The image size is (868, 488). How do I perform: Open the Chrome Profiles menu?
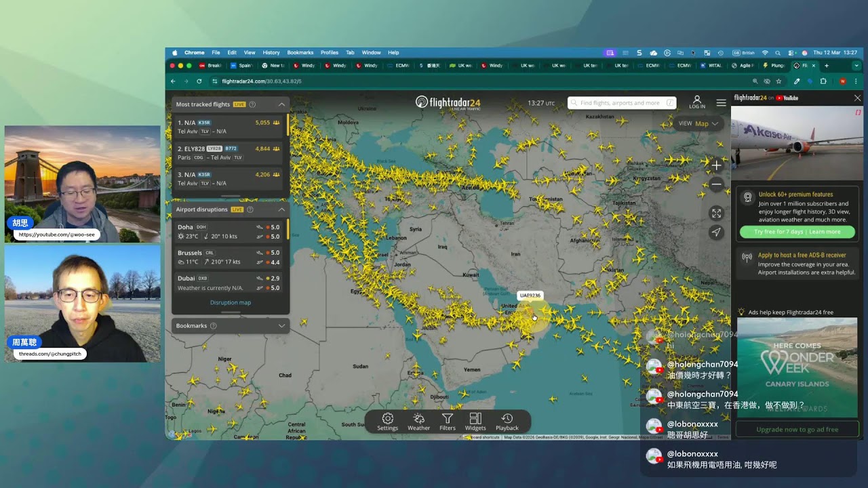(330, 52)
